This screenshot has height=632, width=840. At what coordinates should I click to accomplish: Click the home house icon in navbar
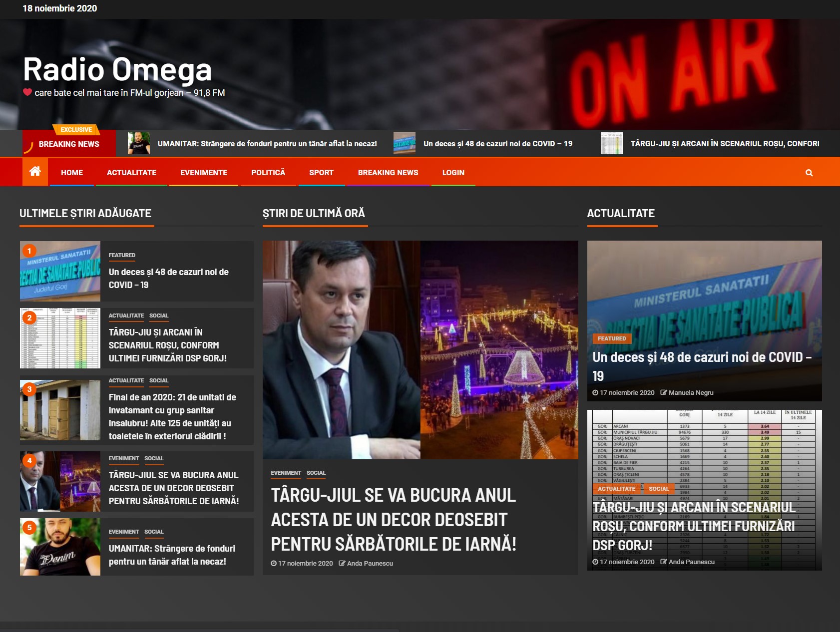click(x=35, y=171)
